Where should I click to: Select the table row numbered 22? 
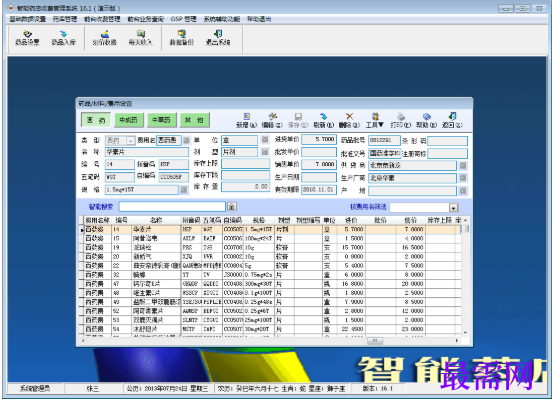click(x=271, y=265)
